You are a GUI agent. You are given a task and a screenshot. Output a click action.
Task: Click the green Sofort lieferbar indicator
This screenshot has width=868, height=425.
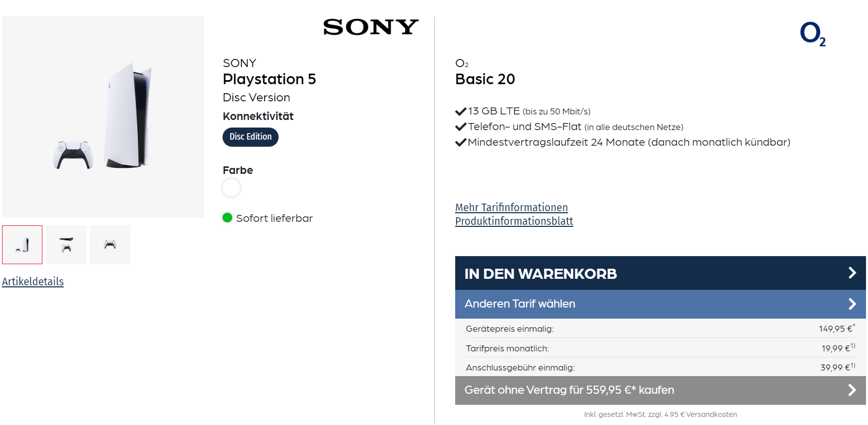[228, 218]
